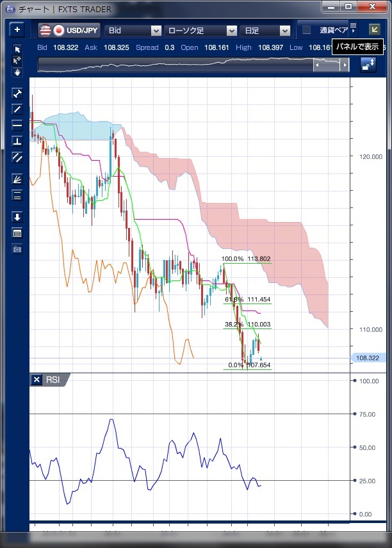Select the parallel channel line tool
The height and width of the screenshot is (548, 392).
[17, 157]
